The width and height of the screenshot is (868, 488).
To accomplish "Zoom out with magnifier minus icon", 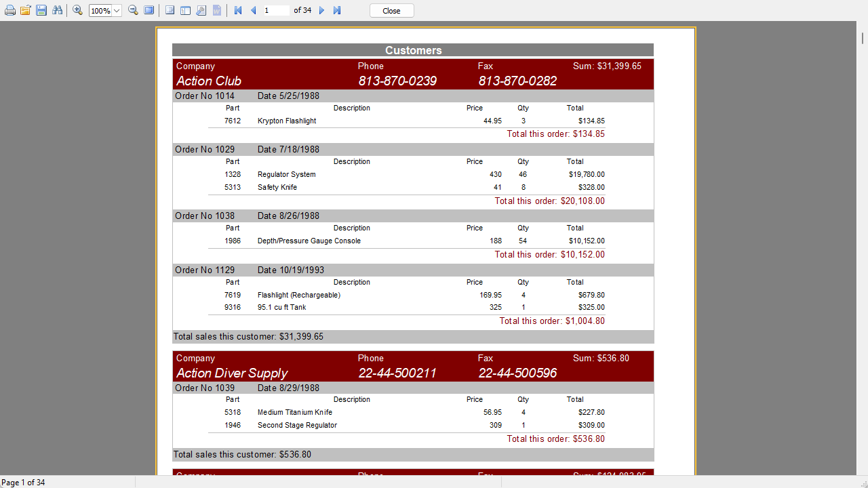I will point(133,10).
